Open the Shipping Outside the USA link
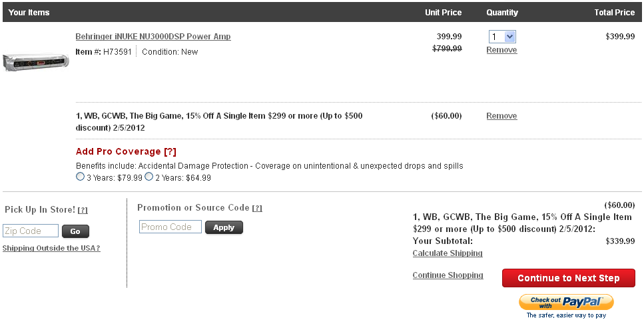This screenshot has width=644, height=322. click(51, 249)
